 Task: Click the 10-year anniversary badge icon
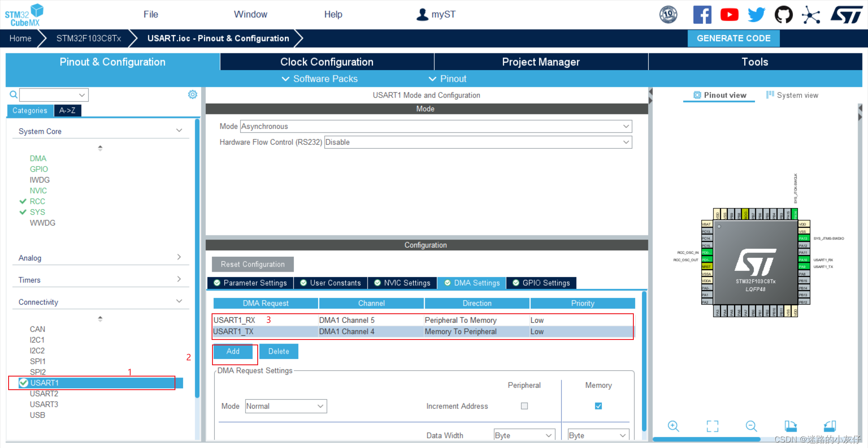[668, 14]
